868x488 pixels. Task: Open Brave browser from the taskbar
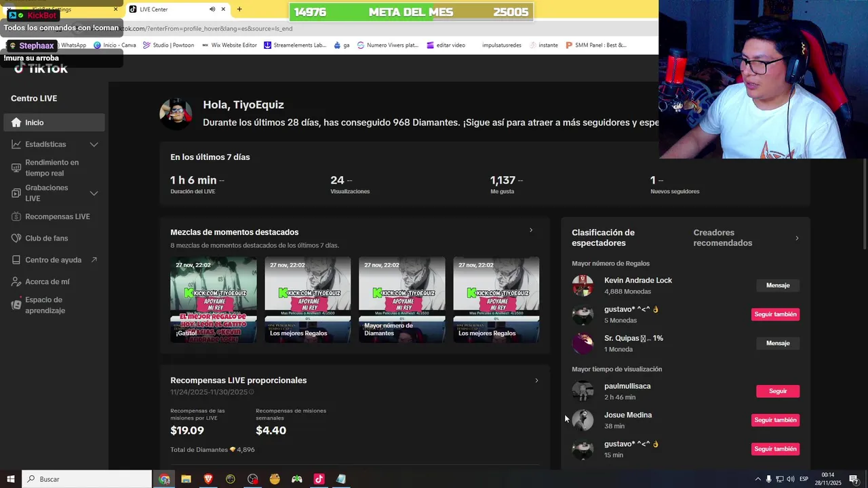coord(208,479)
